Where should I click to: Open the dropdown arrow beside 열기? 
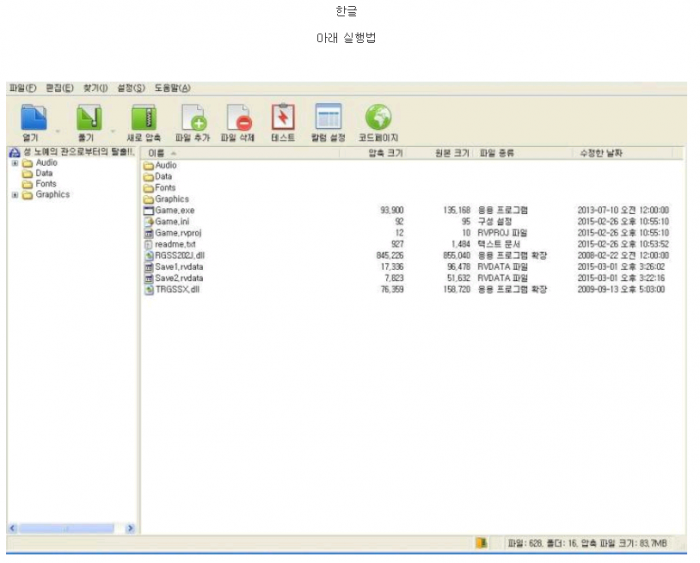pos(58,130)
